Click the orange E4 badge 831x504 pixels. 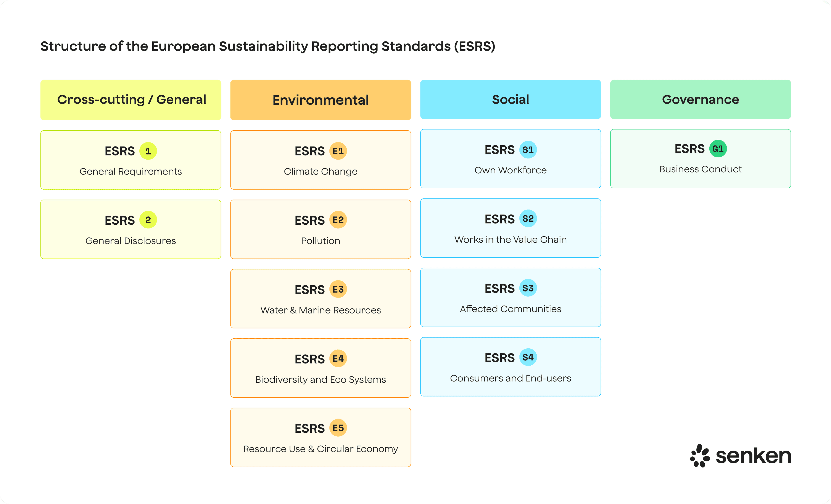pyautogui.click(x=338, y=358)
